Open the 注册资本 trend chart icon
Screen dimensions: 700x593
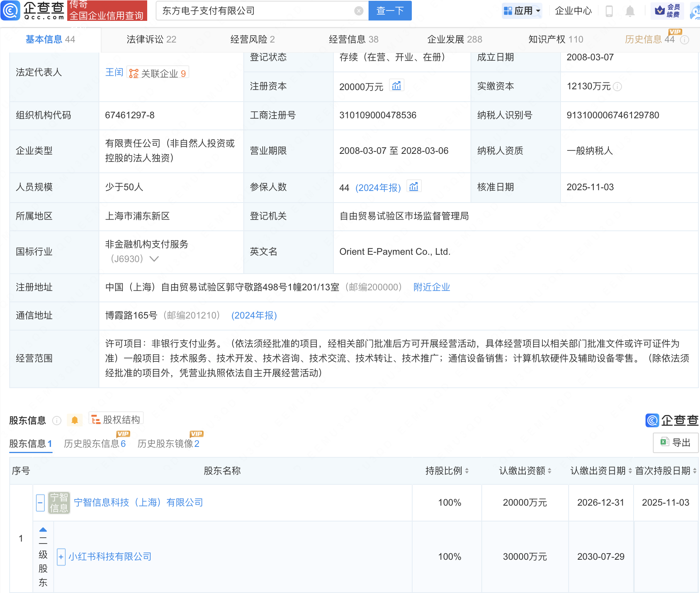(397, 85)
